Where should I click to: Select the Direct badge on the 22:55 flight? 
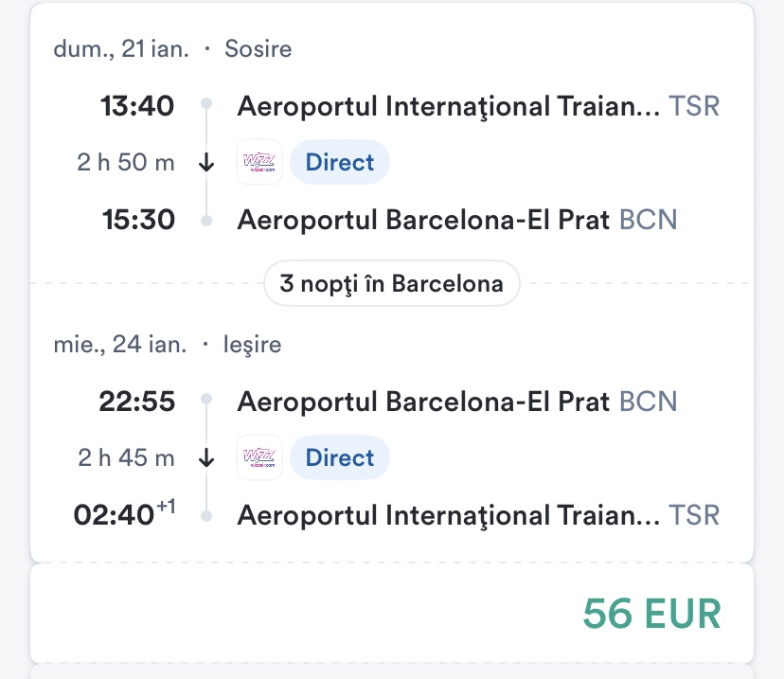[x=340, y=457]
